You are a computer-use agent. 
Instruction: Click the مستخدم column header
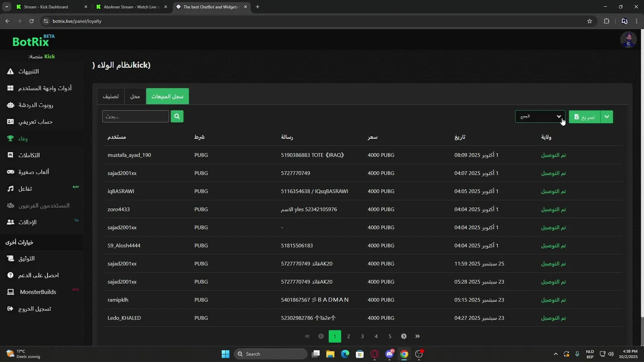pyautogui.click(x=117, y=137)
